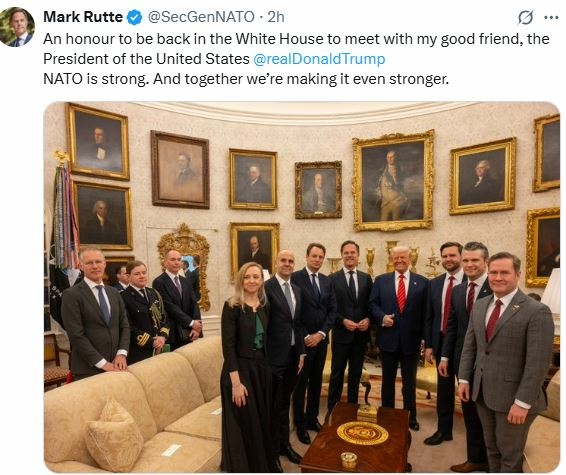The height and width of the screenshot is (475, 566).
Task: Click the flag with colorful ribbons
Action: click(65, 213)
